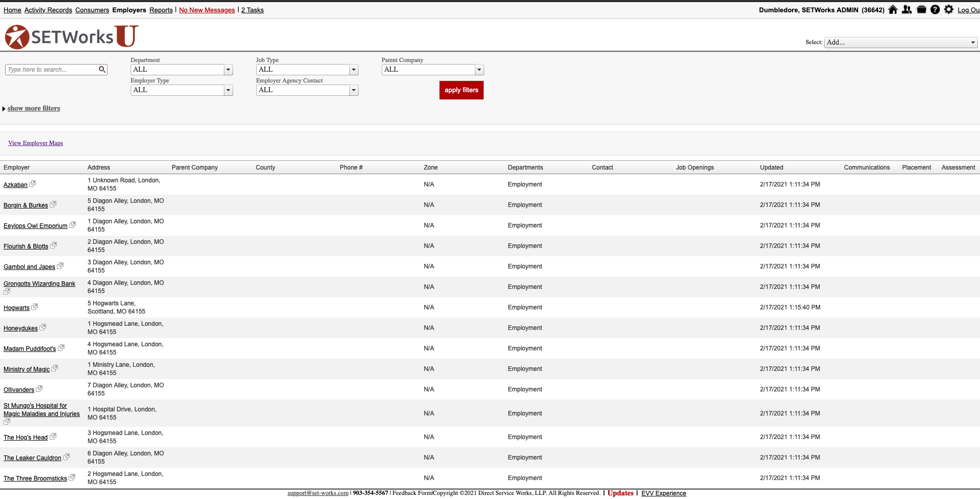Open The Three Broomsticks employer link
Image resolution: width=980 pixels, height=499 pixels.
(35, 479)
